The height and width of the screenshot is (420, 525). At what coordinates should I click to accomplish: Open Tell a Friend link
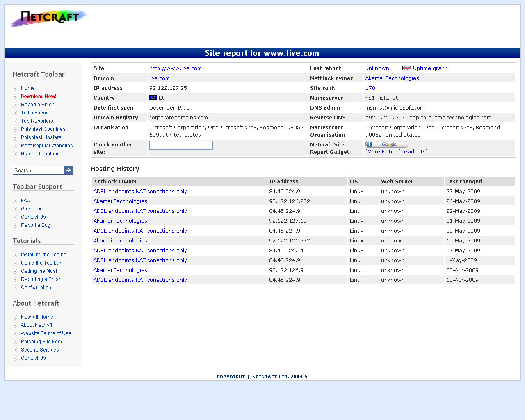click(35, 113)
